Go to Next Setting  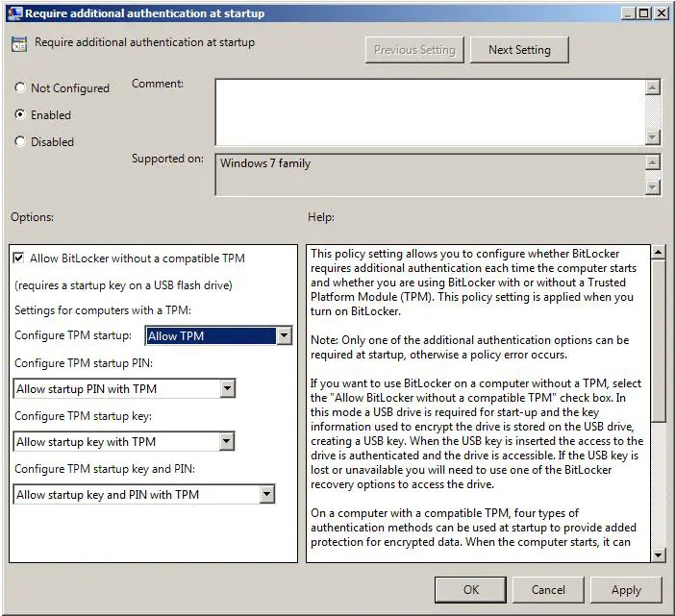[519, 50]
